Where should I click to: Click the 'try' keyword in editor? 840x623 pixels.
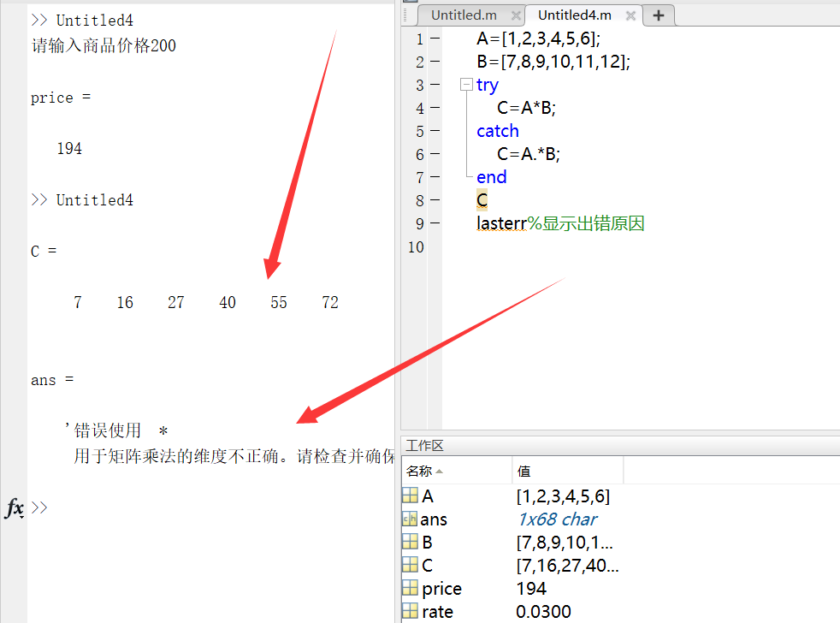tap(488, 86)
